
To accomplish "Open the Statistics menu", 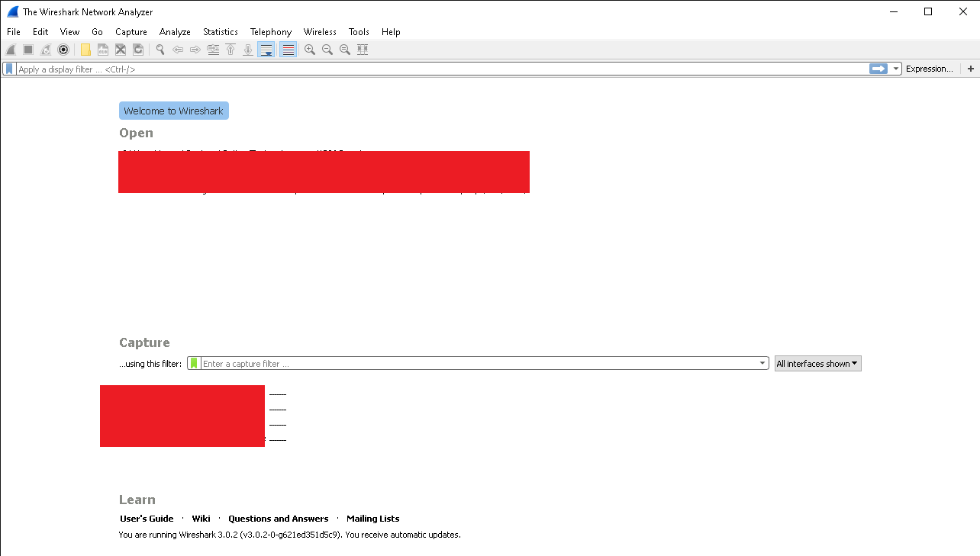I will pyautogui.click(x=221, y=32).
